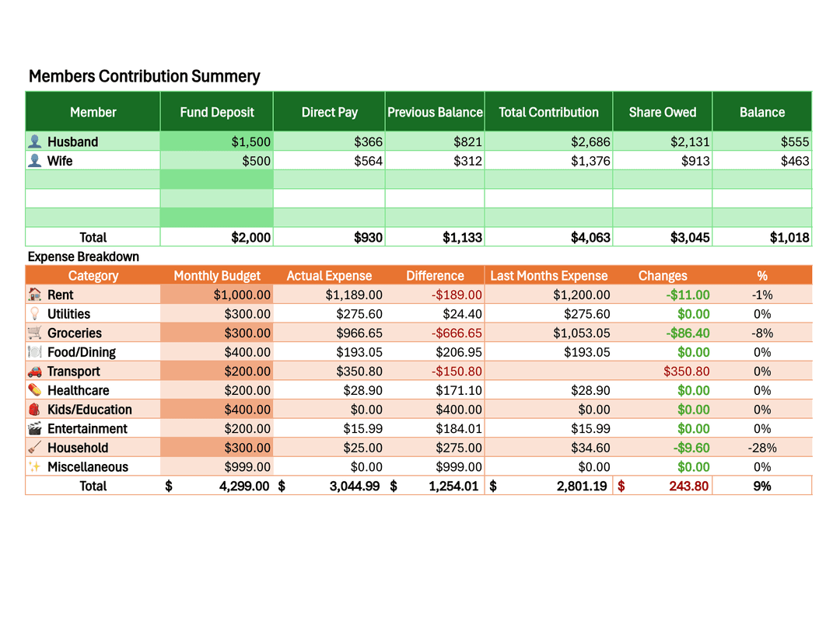This screenshot has width=840, height=628.
Task: Select the red car icon for Transport
Action: click(33, 371)
